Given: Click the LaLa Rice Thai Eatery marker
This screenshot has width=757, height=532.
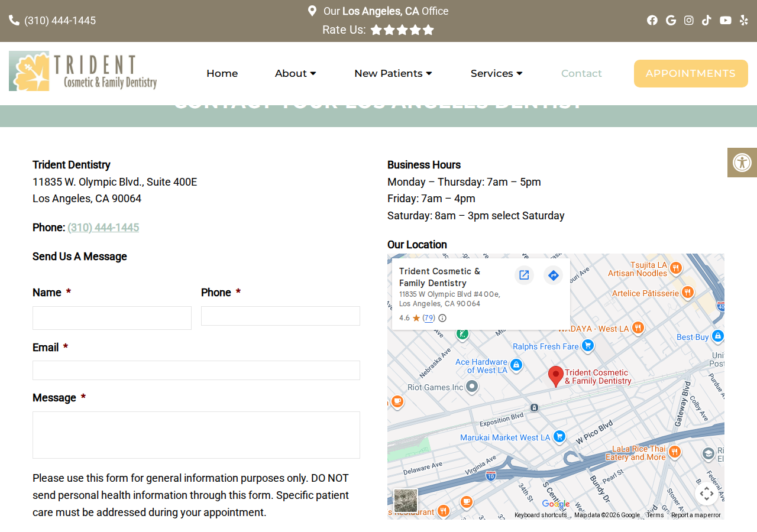Looking at the screenshot, I should [x=674, y=452].
